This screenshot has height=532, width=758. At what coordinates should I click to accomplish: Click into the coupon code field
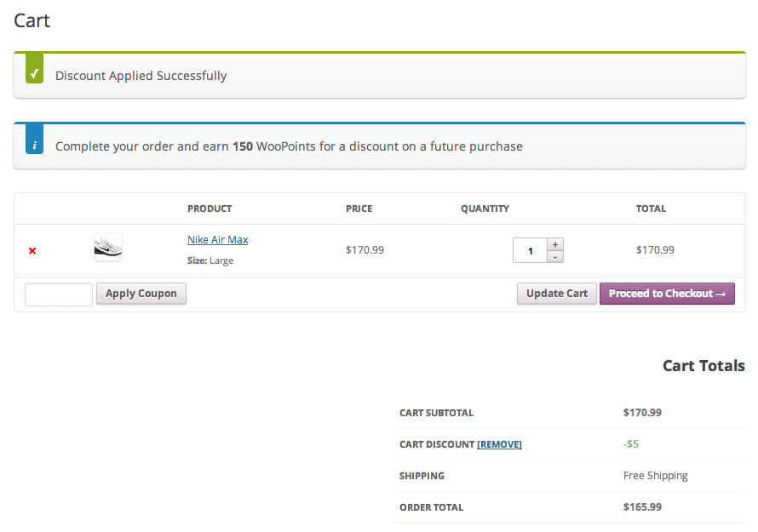coord(59,295)
